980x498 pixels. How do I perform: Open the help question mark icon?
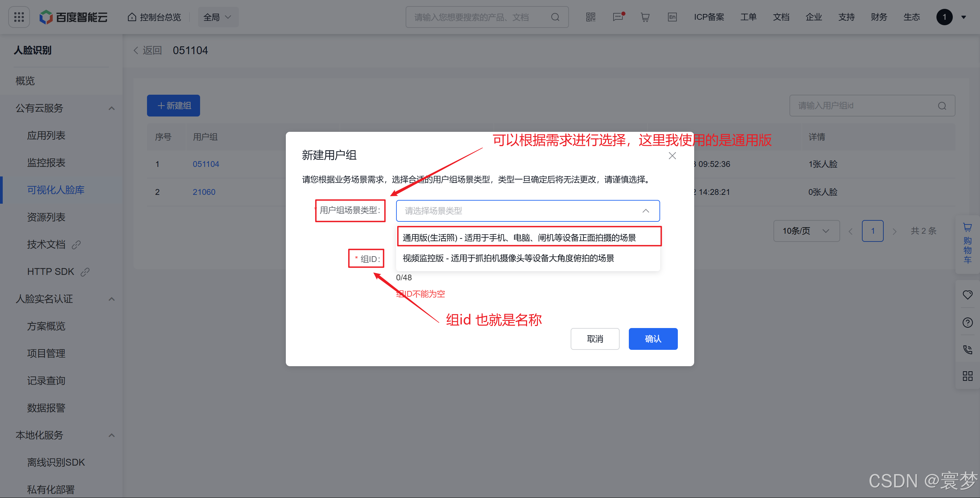tap(967, 323)
